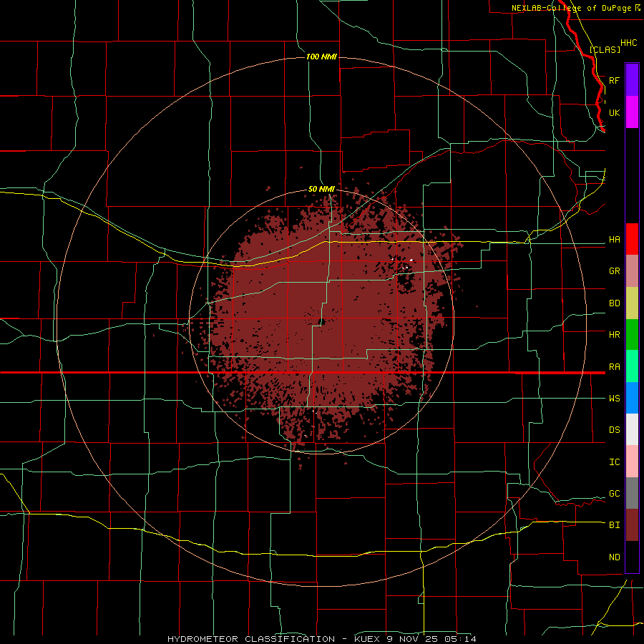
Task: Click the BD legend label
Action: (615, 303)
